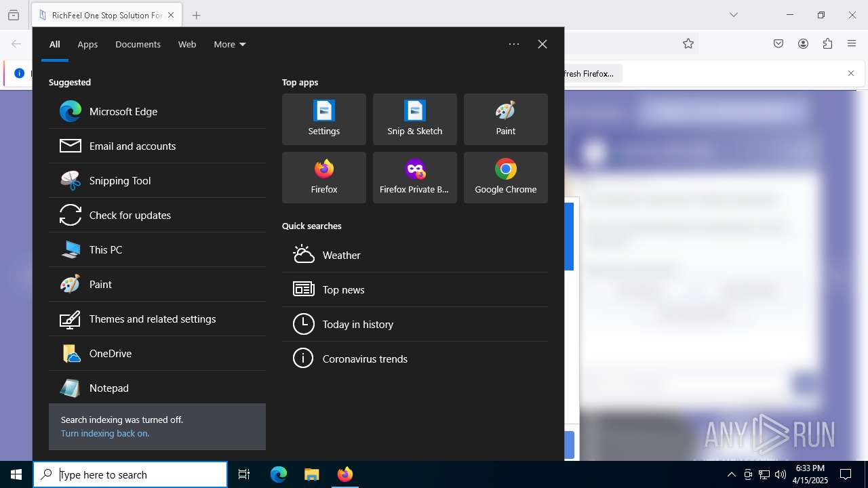Close the RichFeel browser tab

tap(170, 15)
